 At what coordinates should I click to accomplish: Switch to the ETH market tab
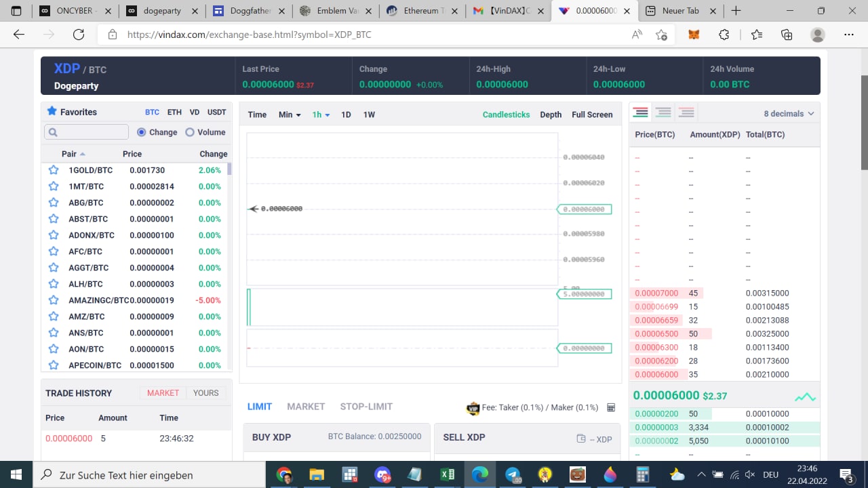point(174,112)
